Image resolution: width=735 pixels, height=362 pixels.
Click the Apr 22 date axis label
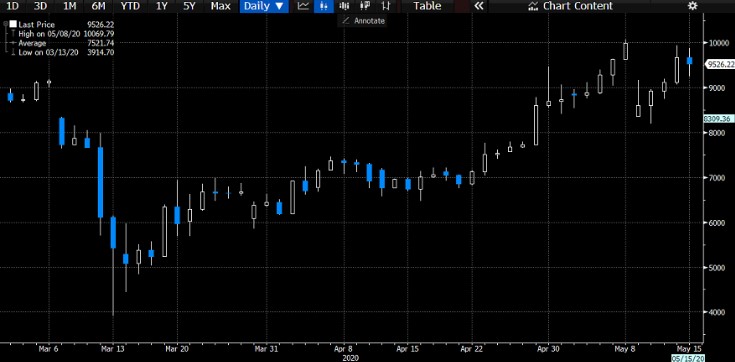pos(472,348)
